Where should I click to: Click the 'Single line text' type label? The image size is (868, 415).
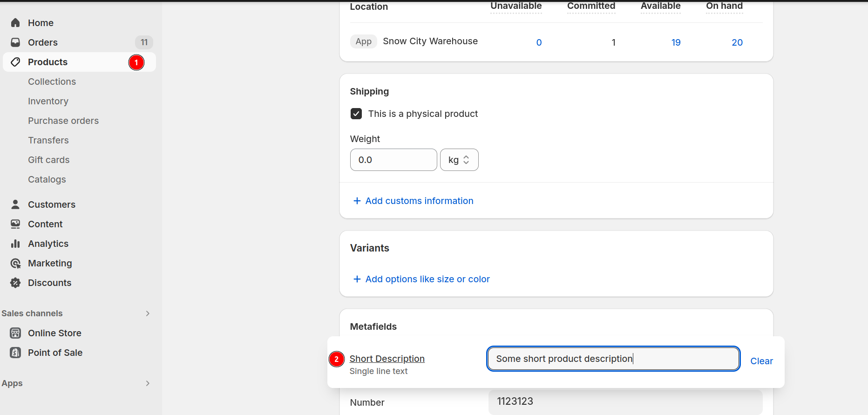pyautogui.click(x=379, y=371)
